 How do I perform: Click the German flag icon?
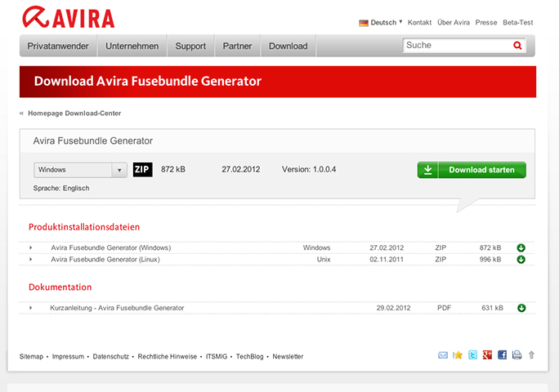click(x=364, y=23)
